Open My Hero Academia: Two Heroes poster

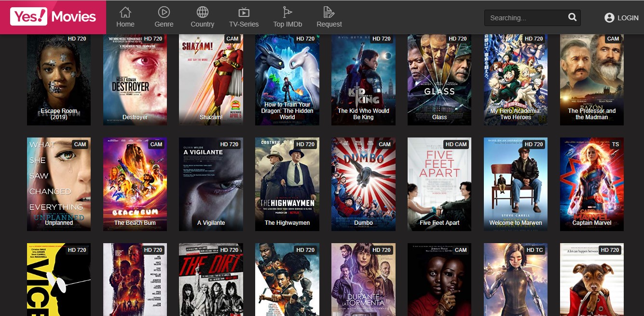(x=516, y=80)
